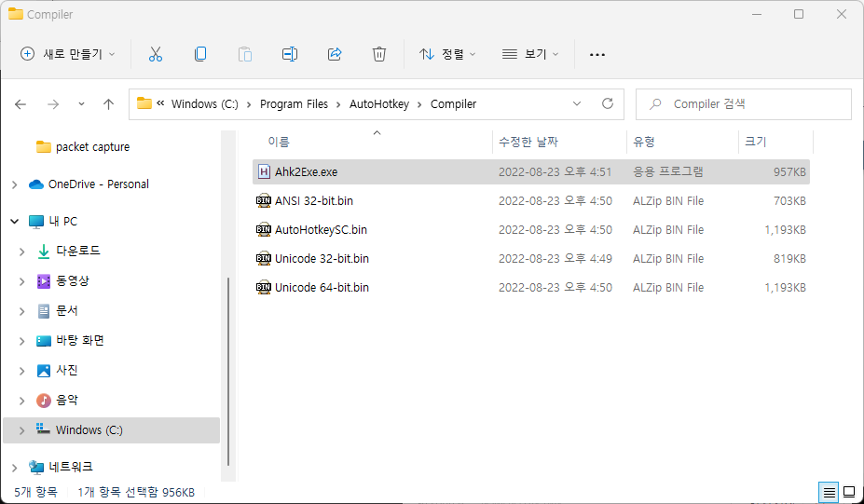Select 동영상 in navigation pane
Viewport: 864px width, 504px height.
point(72,281)
